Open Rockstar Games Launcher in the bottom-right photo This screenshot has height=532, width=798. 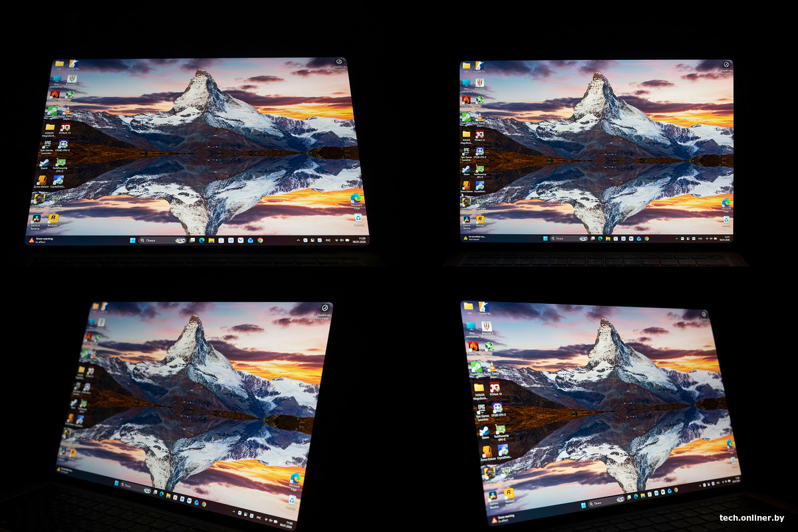[x=509, y=493]
